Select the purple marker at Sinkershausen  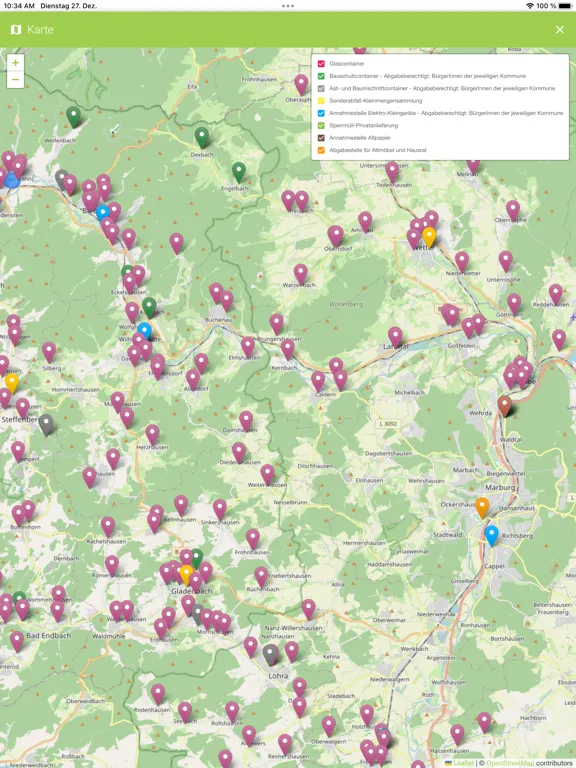pos(219,509)
